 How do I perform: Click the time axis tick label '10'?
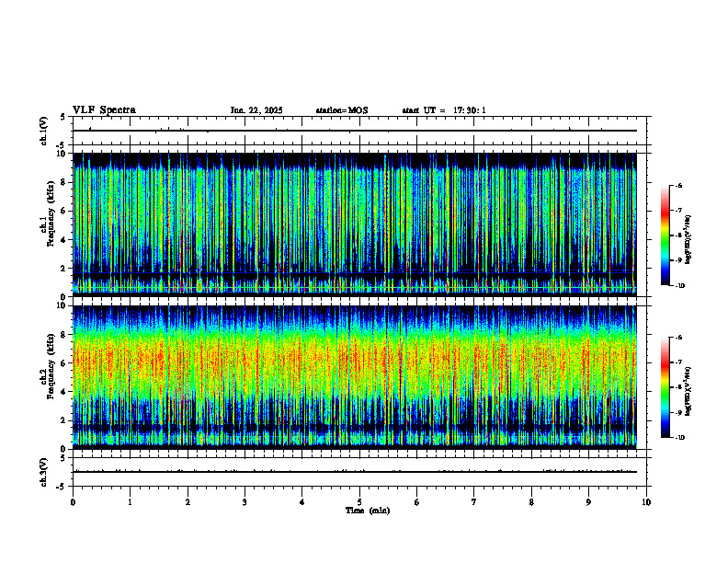[646, 502]
